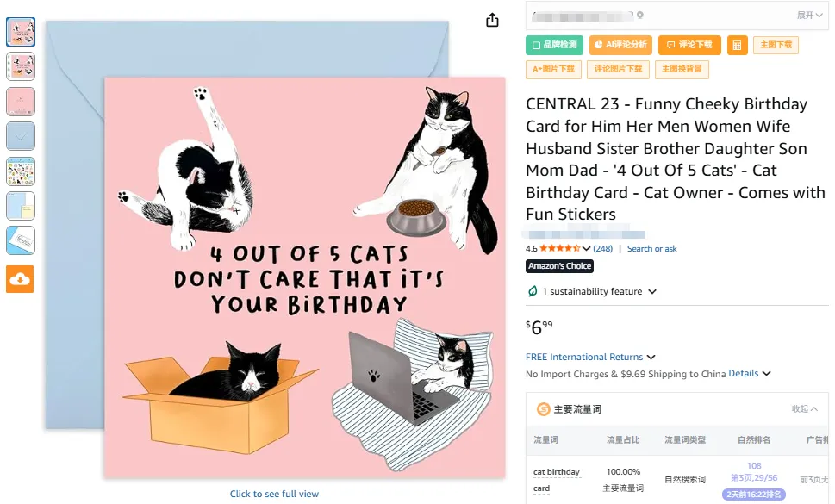Click the orange 主要流量词 coin icon
Image resolution: width=835 pixels, height=504 pixels.
click(543, 409)
